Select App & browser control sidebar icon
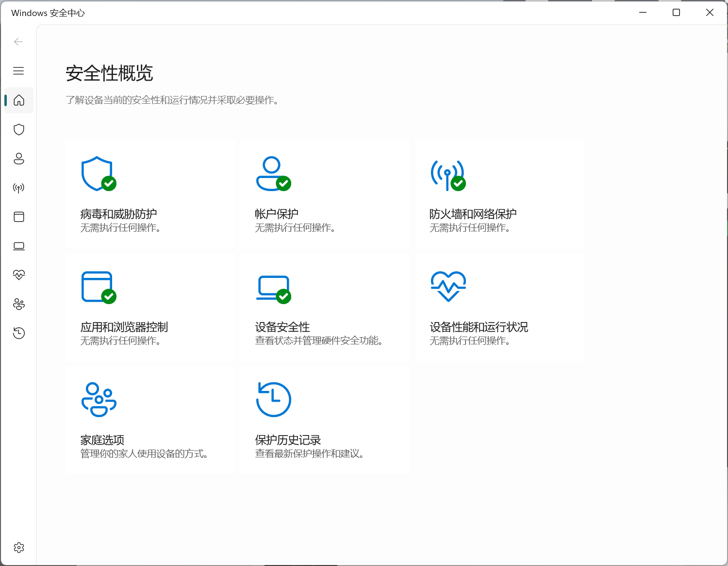This screenshot has width=728, height=566. pos(19,217)
